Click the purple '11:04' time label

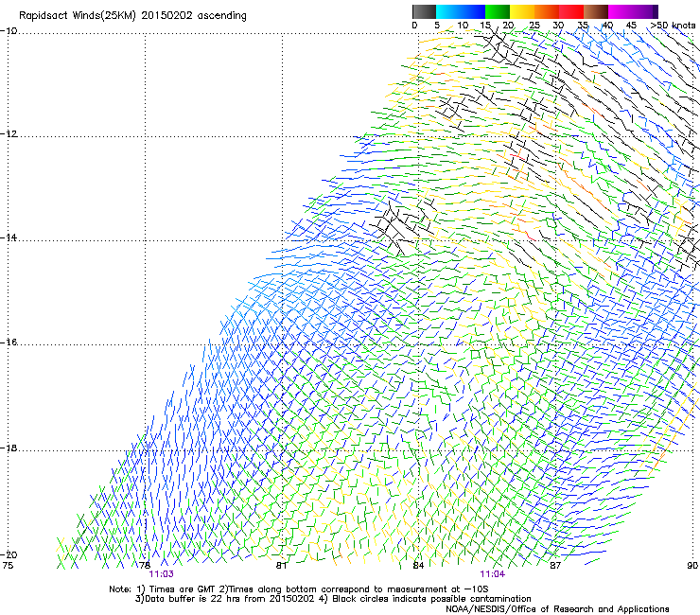tap(493, 574)
